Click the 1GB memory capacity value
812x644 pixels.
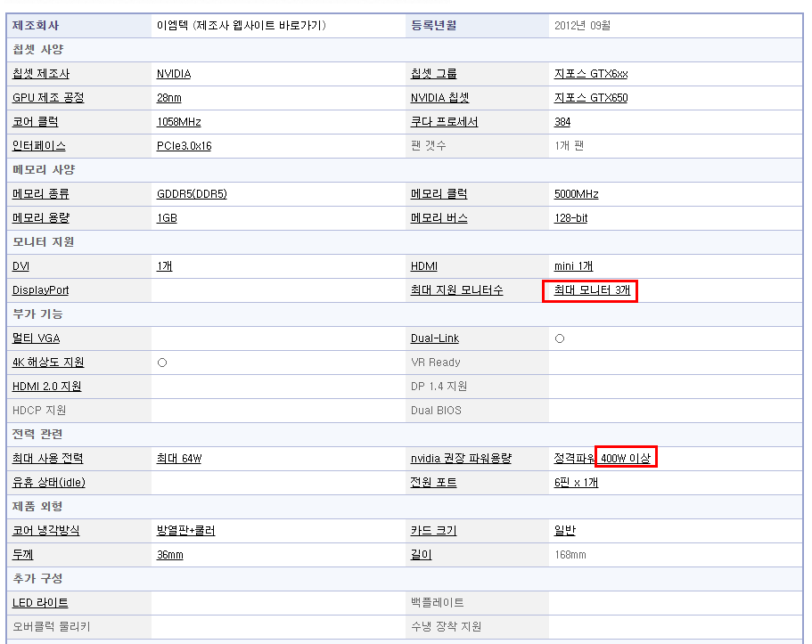pyautogui.click(x=167, y=218)
